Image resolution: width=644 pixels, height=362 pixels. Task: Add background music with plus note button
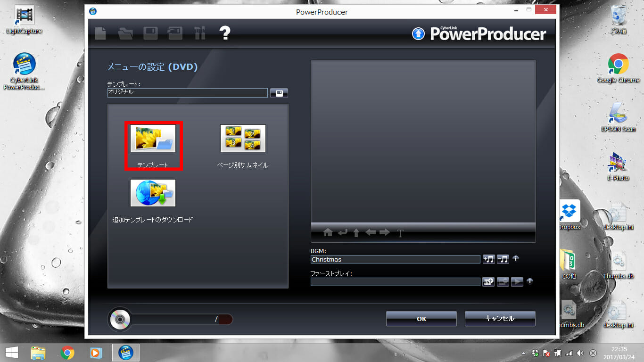(488, 259)
